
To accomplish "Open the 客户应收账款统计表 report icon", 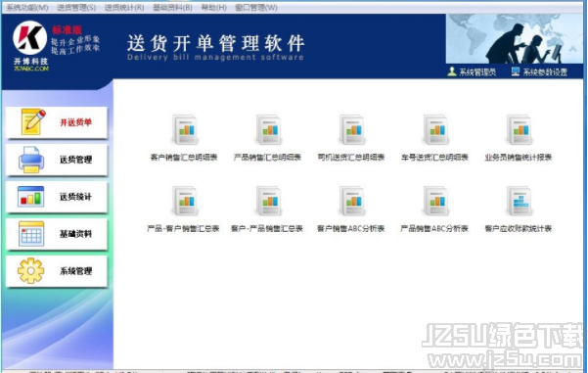I will (x=519, y=201).
